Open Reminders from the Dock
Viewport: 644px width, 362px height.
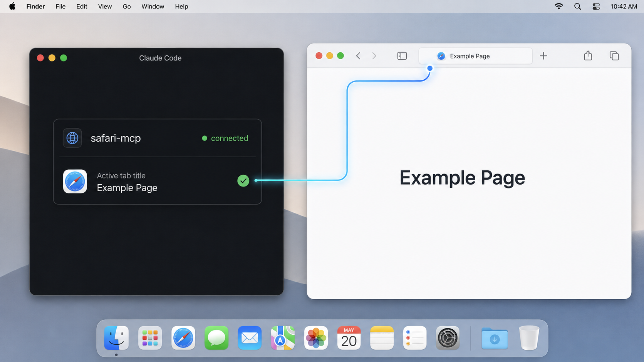[x=415, y=338]
